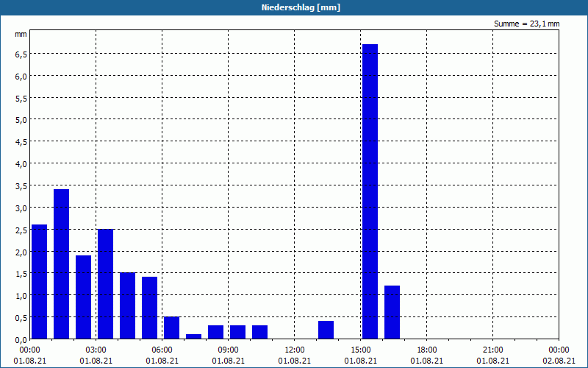Select the small bar just before 09:00

[215, 333]
